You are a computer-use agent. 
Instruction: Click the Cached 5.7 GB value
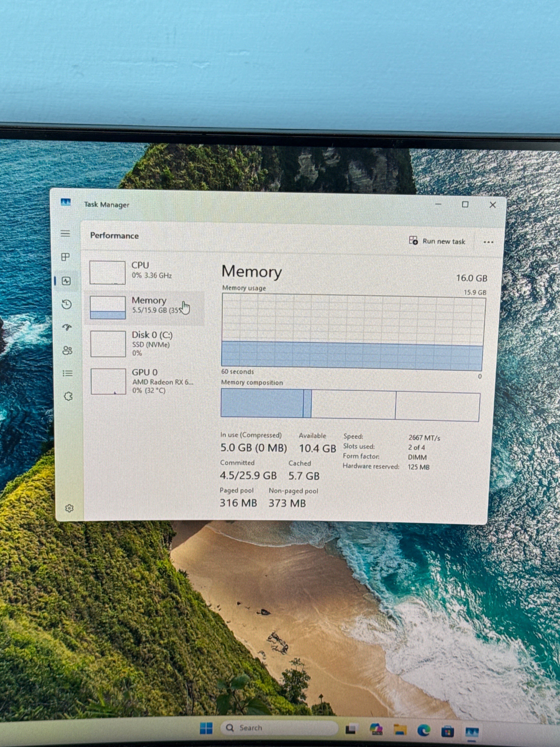coord(304,476)
